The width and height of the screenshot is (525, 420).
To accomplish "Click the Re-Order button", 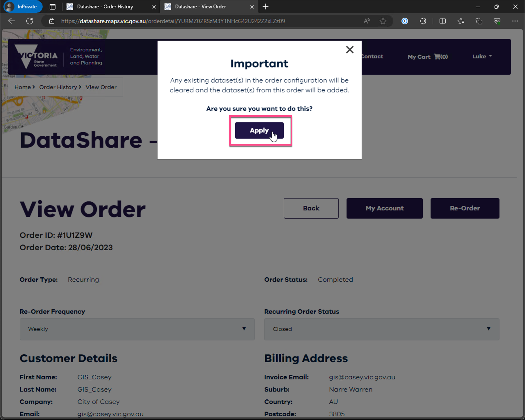I will point(465,208).
